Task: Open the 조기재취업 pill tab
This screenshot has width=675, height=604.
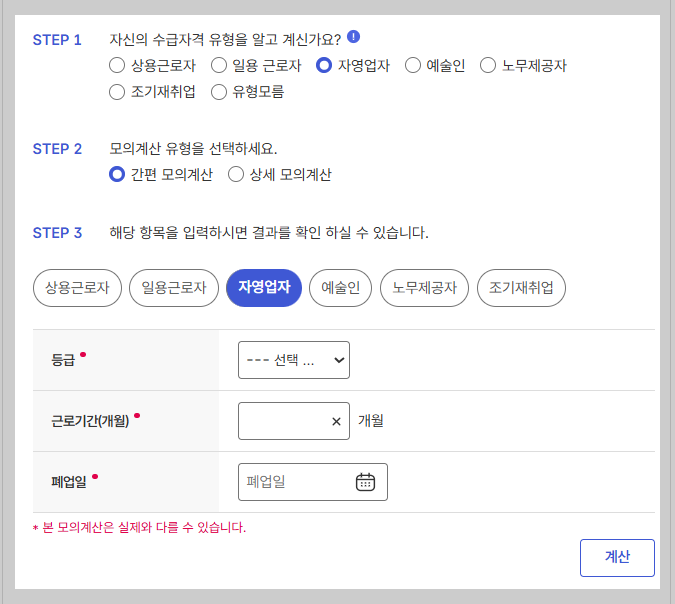Action: pyautogui.click(x=521, y=288)
